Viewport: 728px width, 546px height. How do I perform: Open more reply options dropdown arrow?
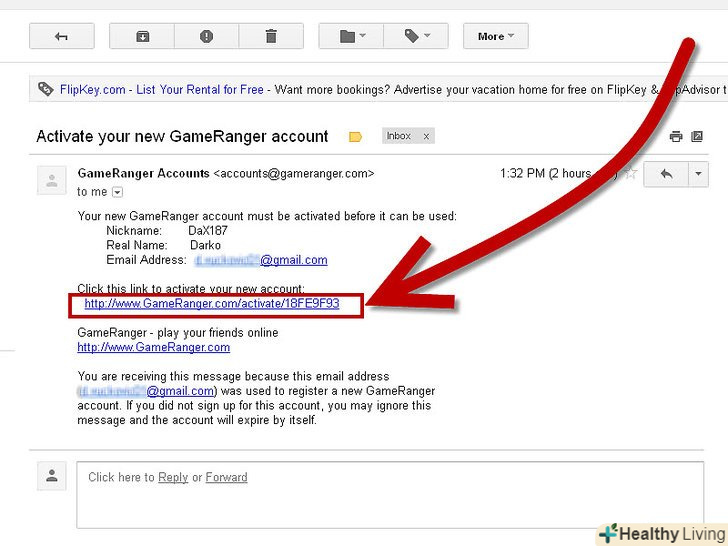(698, 174)
